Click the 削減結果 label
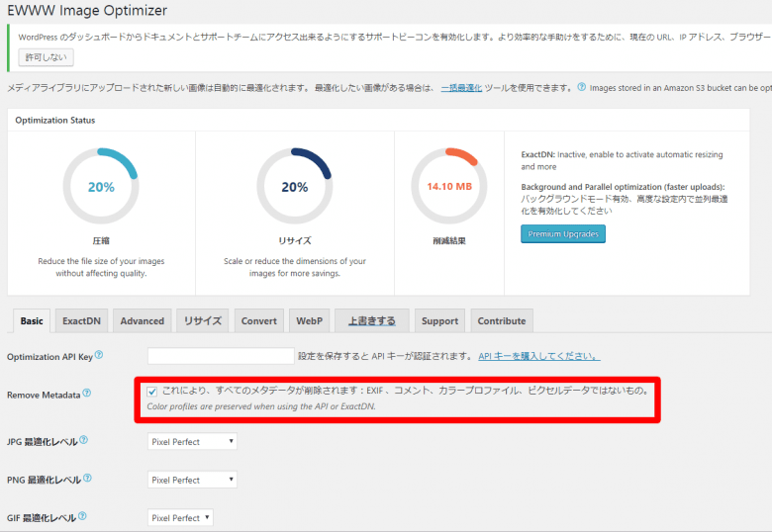 [x=449, y=241]
